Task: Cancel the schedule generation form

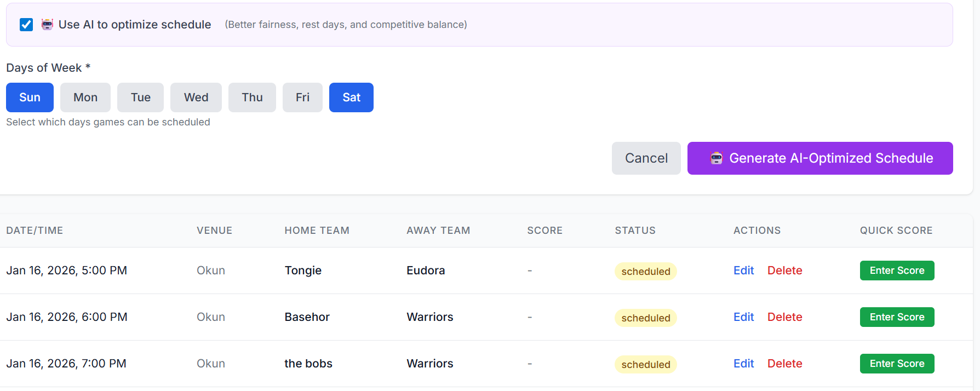Action: 646,158
